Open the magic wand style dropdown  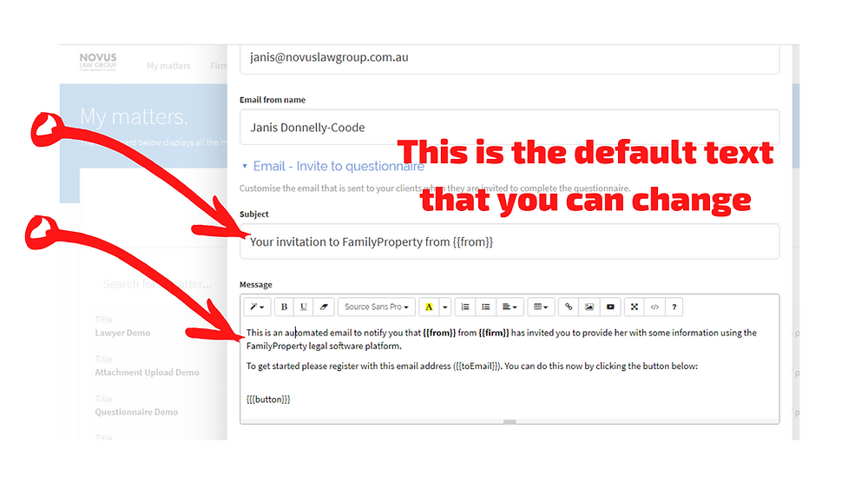[257, 307]
